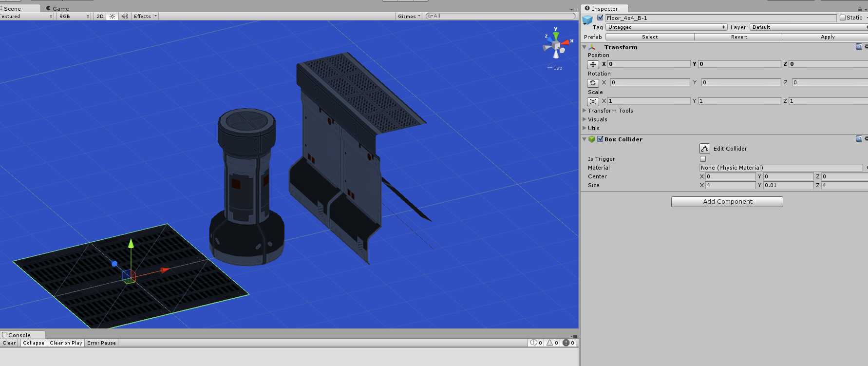
Task: Toggle Collapse in Console
Action: (x=34, y=343)
